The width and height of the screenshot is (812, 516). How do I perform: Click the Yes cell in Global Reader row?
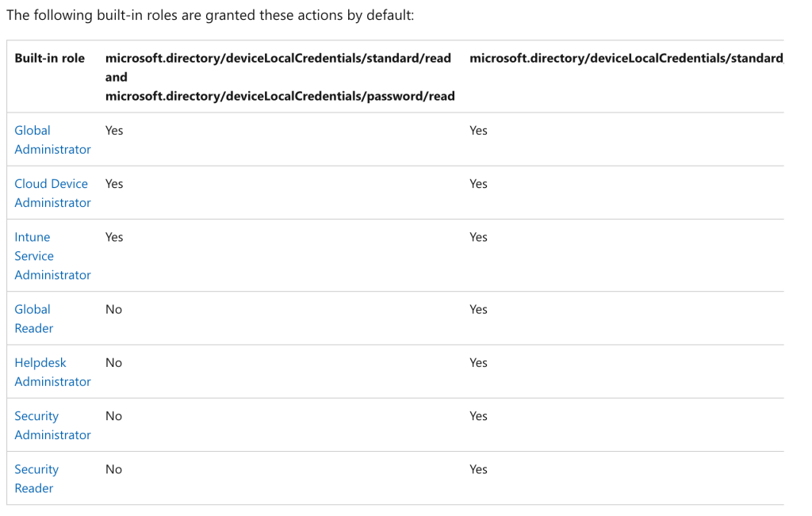click(x=478, y=309)
